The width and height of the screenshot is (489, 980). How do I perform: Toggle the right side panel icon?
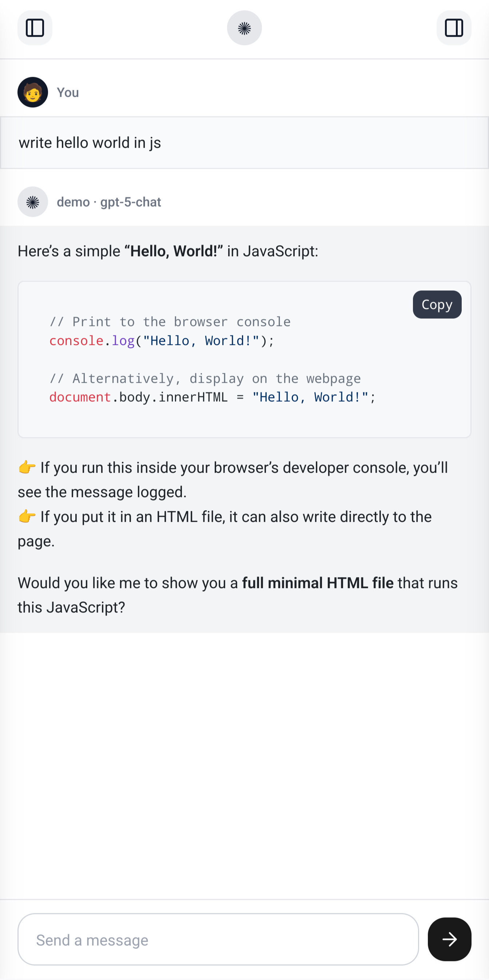pyautogui.click(x=454, y=28)
